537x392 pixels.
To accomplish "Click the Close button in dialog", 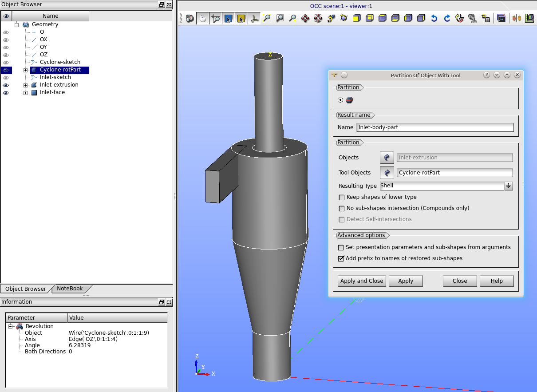I will coord(460,281).
